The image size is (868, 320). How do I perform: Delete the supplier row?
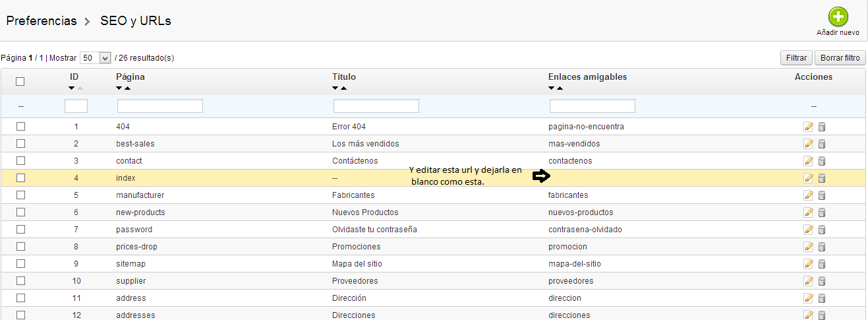coord(822,281)
